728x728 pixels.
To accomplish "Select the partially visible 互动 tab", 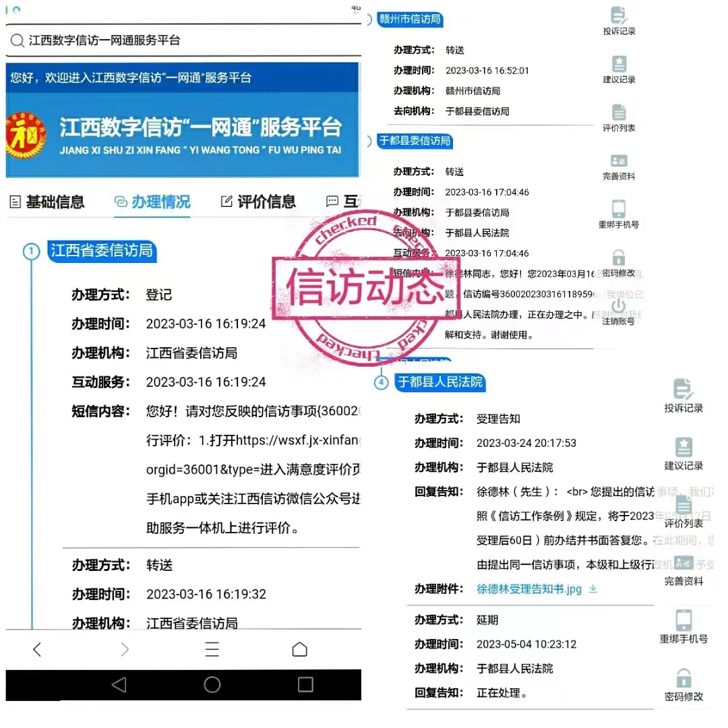I will (344, 202).
